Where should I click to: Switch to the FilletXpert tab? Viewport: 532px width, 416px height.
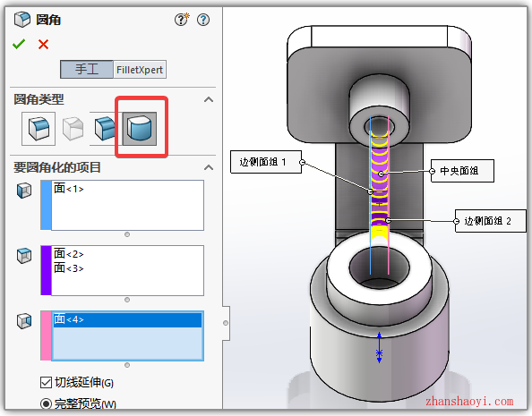(140, 70)
